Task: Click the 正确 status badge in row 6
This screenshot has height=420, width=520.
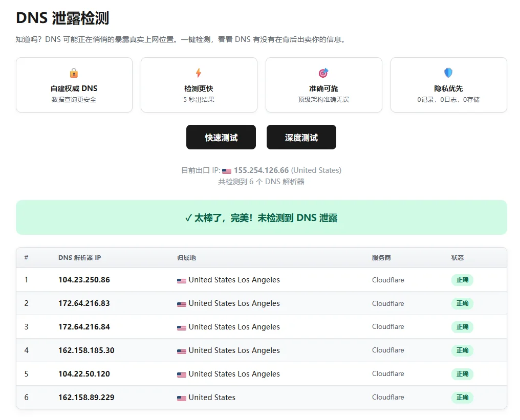Action: [462, 397]
